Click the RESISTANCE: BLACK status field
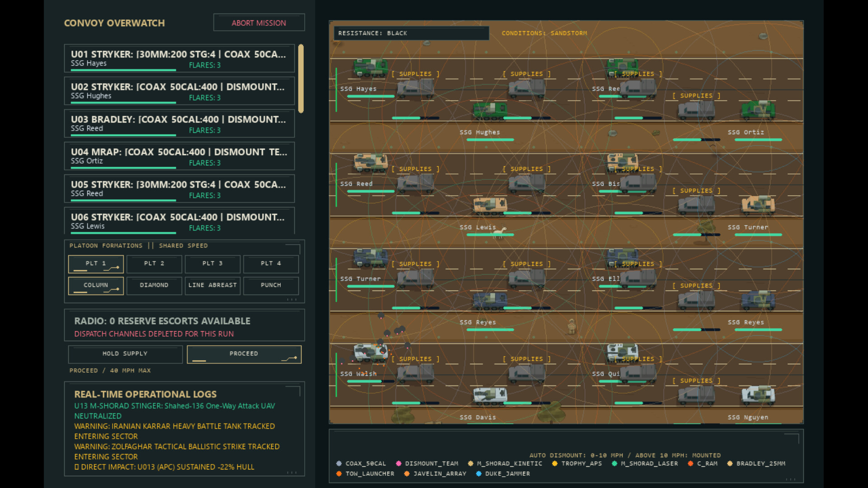The height and width of the screenshot is (488, 868). (411, 33)
